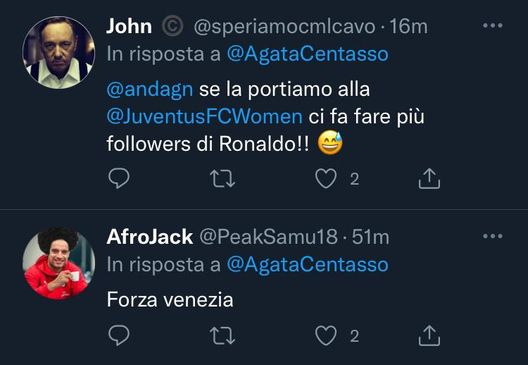The width and height of the screenshot is (528, 365).
Task: Retweet AfroJack's Forza venezia tweet
Action: coord(222,336)
